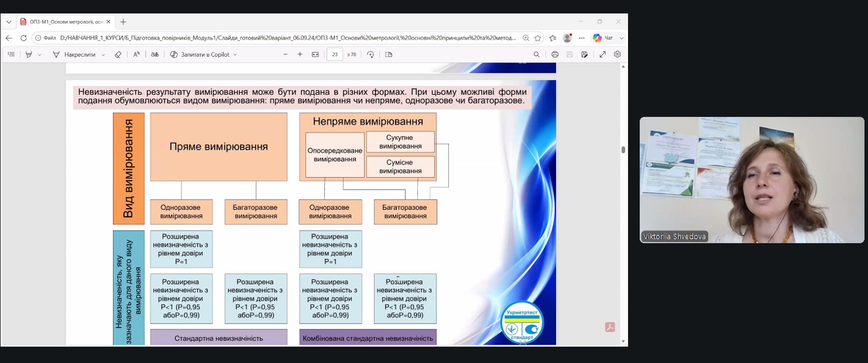Expand the Чат dropdown arrow
This screenshot has width=868, height=363.
click(622, 38)
